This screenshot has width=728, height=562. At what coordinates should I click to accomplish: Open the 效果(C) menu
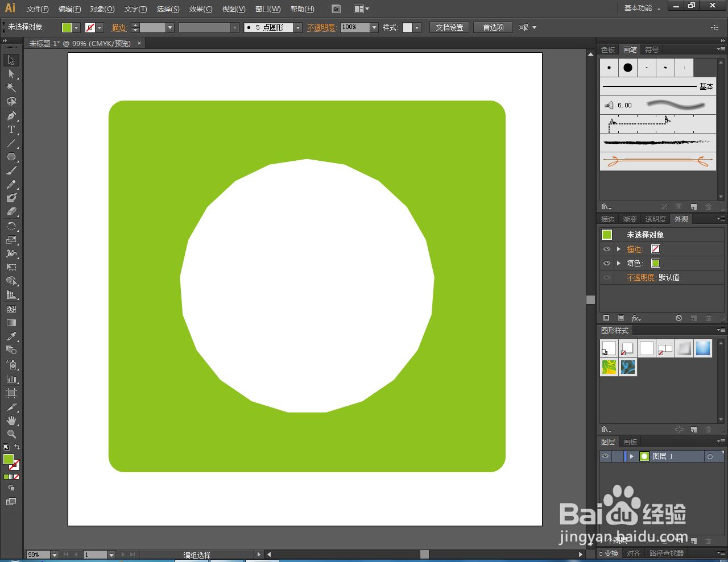(201, 9)
